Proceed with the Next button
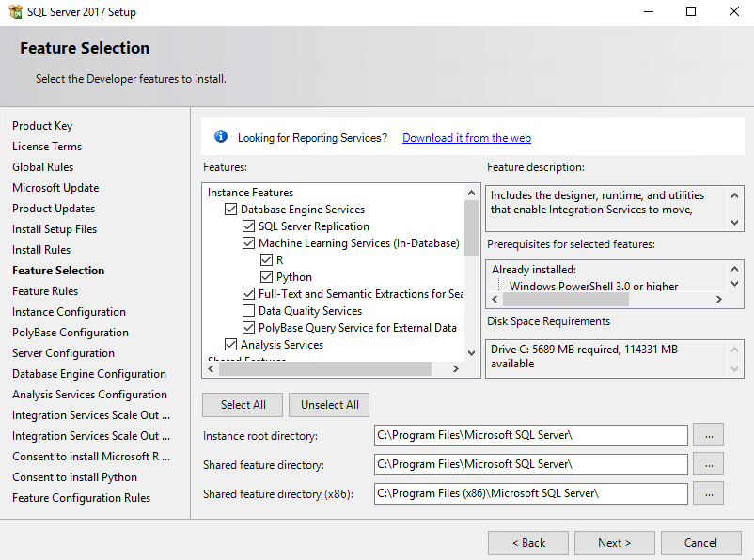This screenshot has width=754, height=560. (615, 543)
